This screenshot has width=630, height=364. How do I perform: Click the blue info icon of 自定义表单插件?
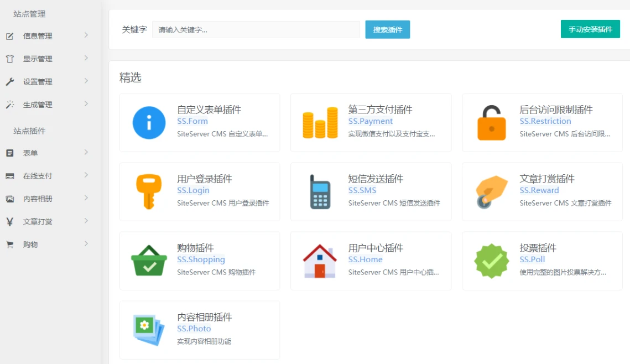click(x=149, y=123)
